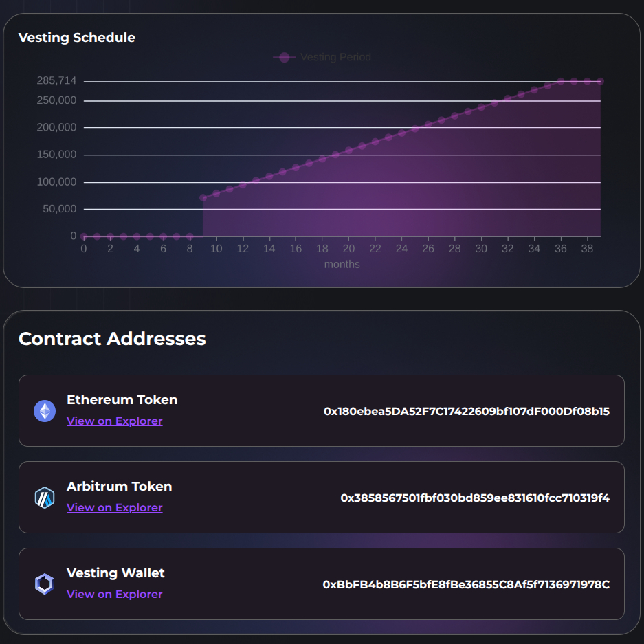Viewport: 644px width, 644px height.
Task: Toggle the Vesting Period legend item
Action: click(322, 57)
